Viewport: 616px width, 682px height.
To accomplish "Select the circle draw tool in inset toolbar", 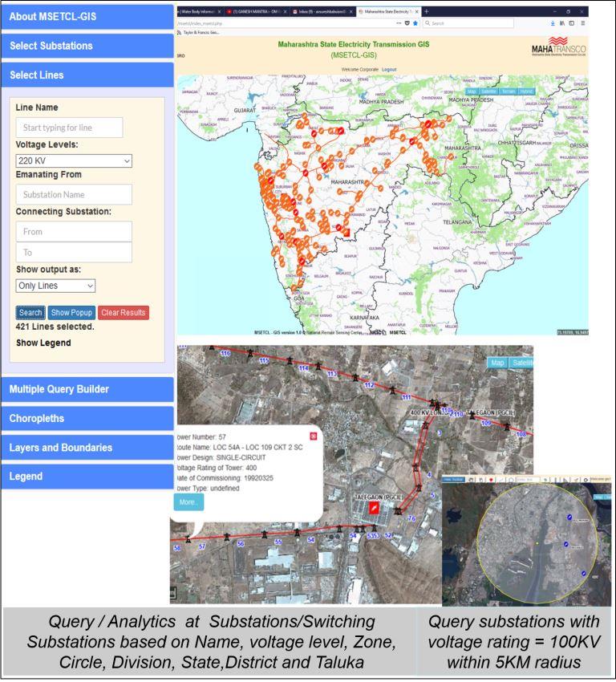I will 511,480.
